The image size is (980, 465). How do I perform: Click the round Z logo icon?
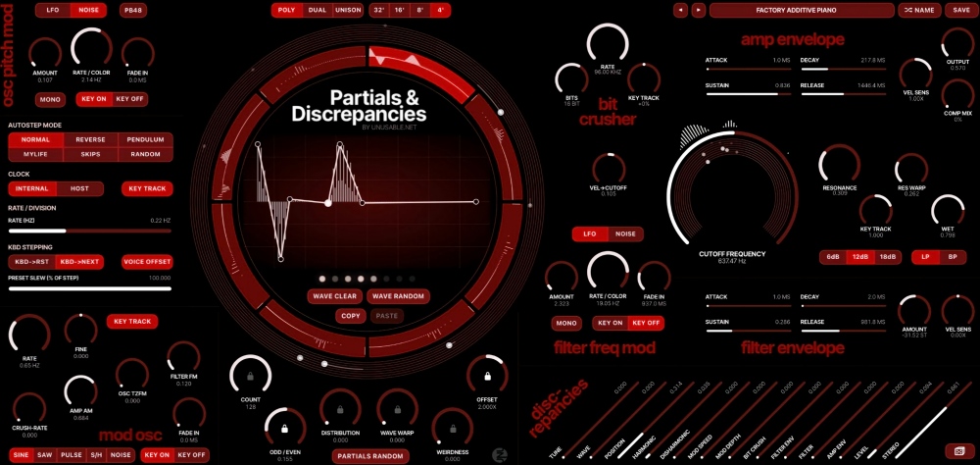tap(500, 454)
